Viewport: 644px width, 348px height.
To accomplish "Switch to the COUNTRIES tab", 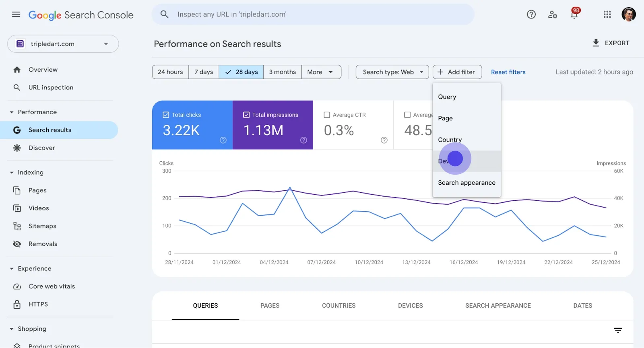I will click(x=339, y=306).
